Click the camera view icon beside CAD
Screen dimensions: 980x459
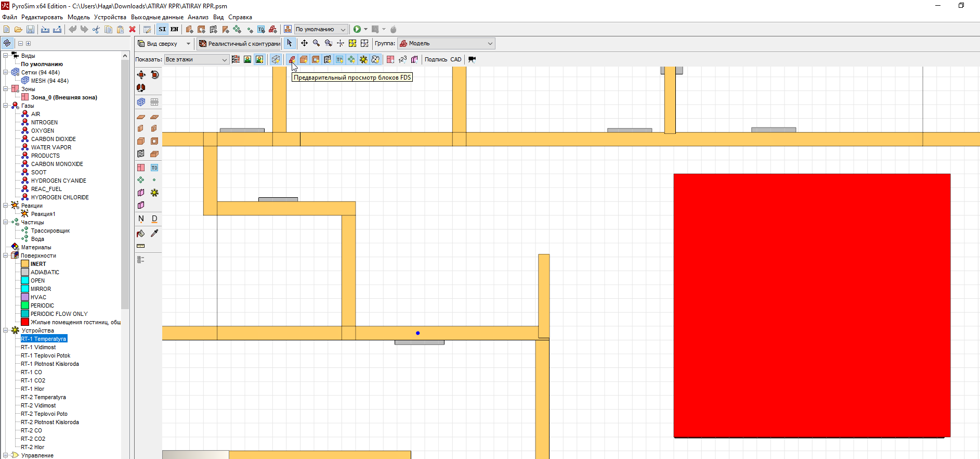point(472,59)
